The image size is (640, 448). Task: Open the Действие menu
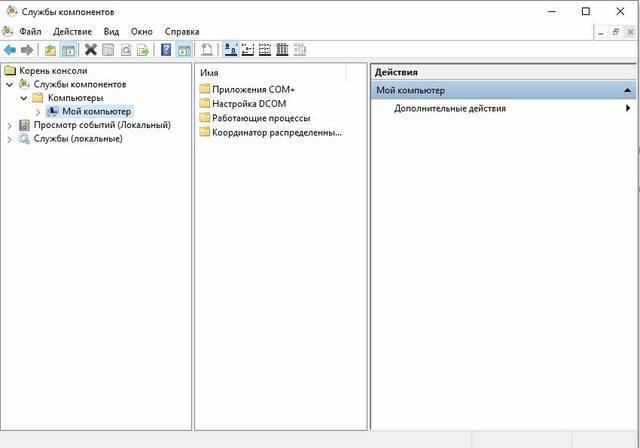coord(73,31)
